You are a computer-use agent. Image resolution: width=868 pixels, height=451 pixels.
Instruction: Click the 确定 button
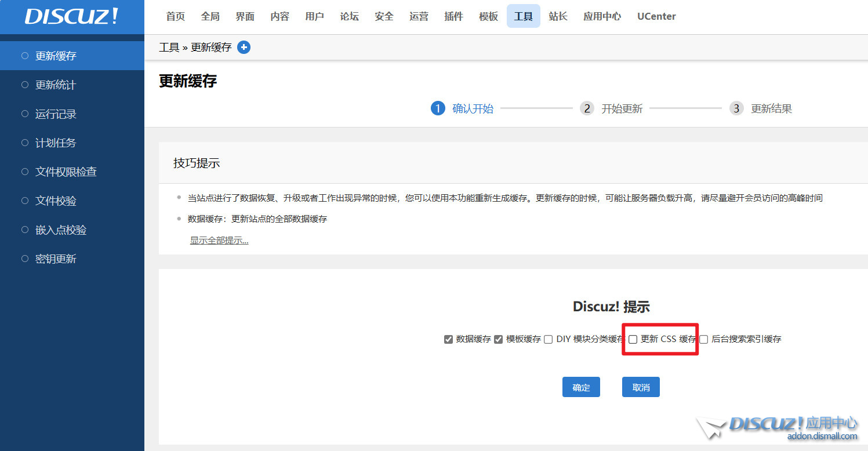pyautogui.click(x=581, y=387)
